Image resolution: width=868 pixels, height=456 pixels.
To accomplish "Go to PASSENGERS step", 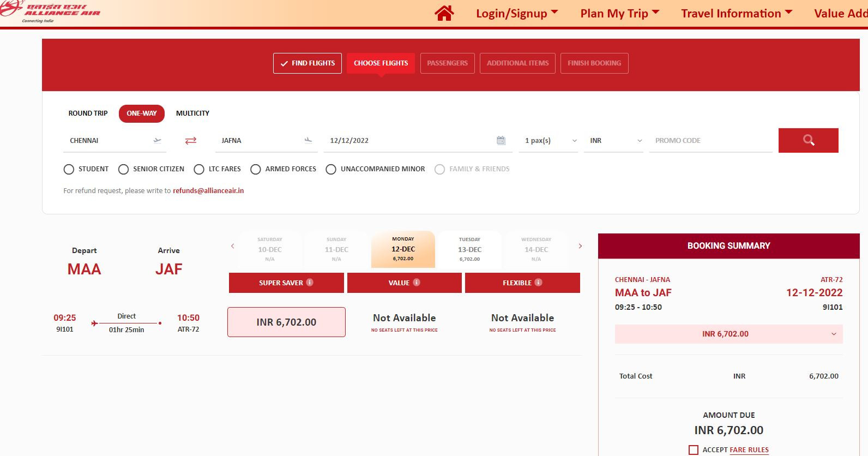I will pyautogui.click(x=448, y=63).
